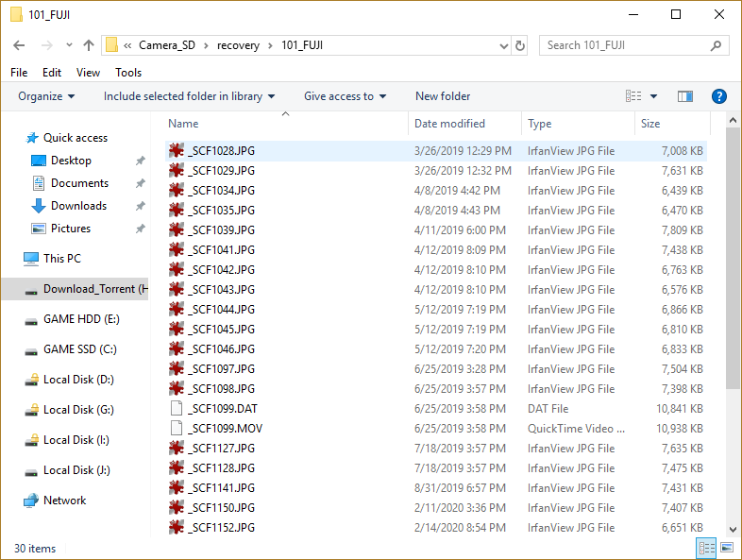Image resolution: width=742 pixels, height=560 pixels.
Task: Click IrfanView icon of _SCF1035.JPG
Action: 177,211
